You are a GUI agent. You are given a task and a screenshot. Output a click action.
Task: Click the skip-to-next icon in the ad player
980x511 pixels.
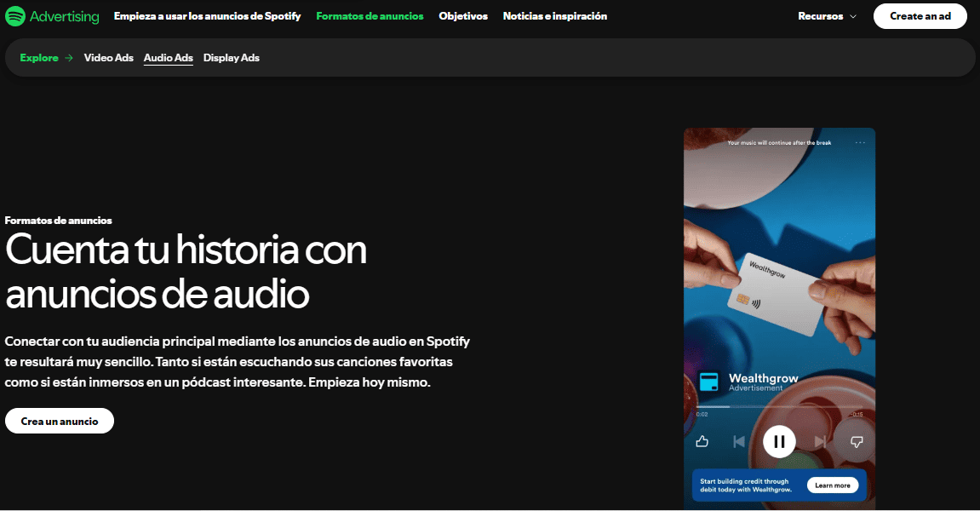pos(821,441)
